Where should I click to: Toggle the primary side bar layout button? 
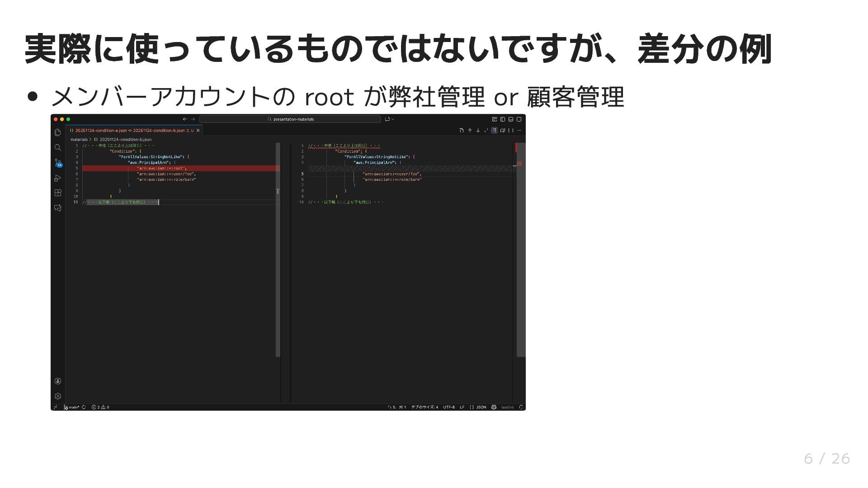(x=502, y=119)
